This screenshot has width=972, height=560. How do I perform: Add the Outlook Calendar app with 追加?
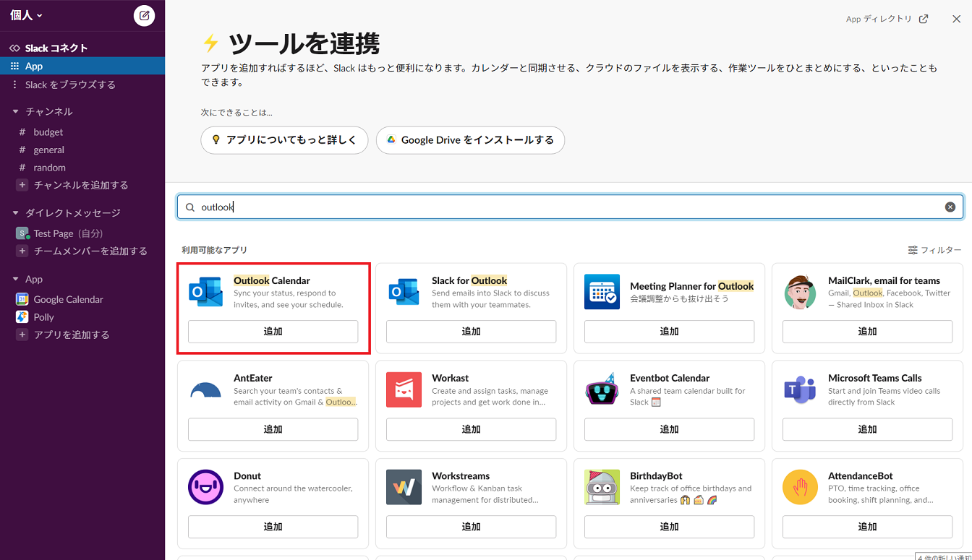[273, 332]
